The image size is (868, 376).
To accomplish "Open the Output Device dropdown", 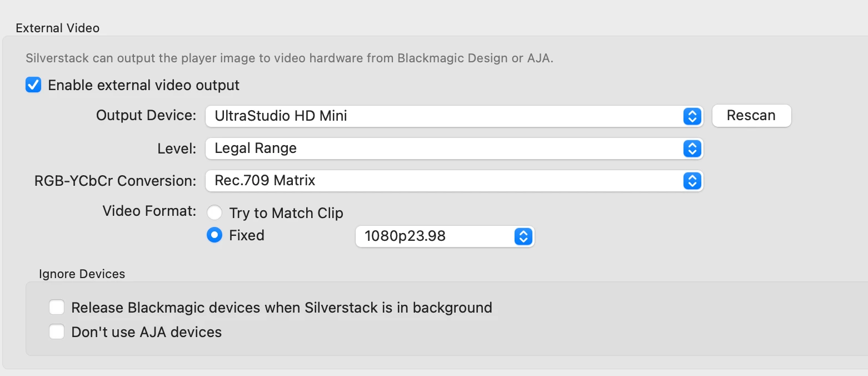I will [445, 116].
